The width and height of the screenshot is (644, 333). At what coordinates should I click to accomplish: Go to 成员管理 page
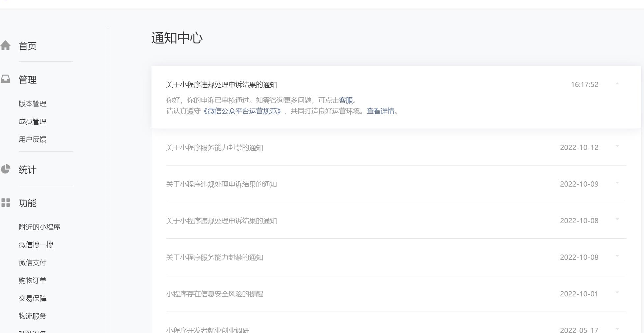(33, 121)
